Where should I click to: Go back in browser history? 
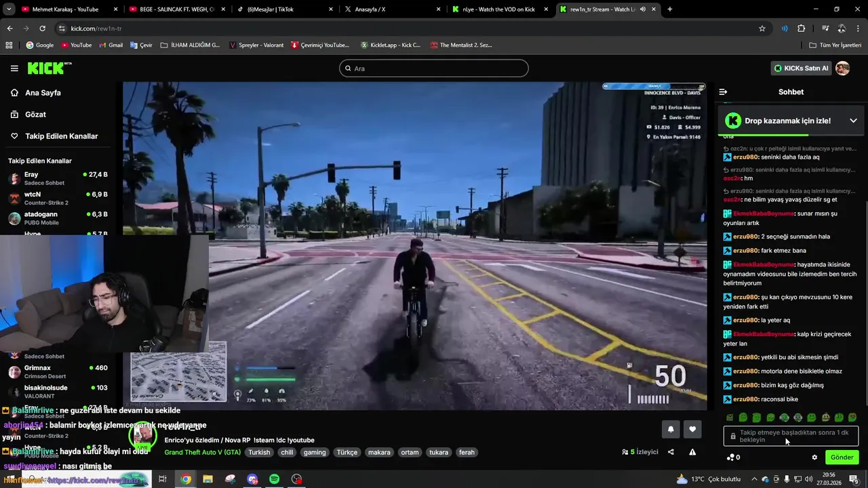[x=9, y=28]
